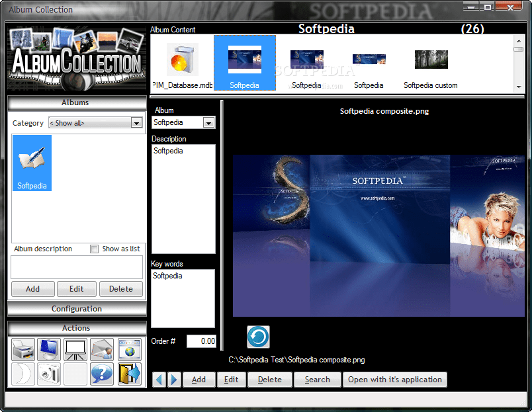Click the album content scrollbar up arrow
The image size is (532, 412).
pos(519,41)
